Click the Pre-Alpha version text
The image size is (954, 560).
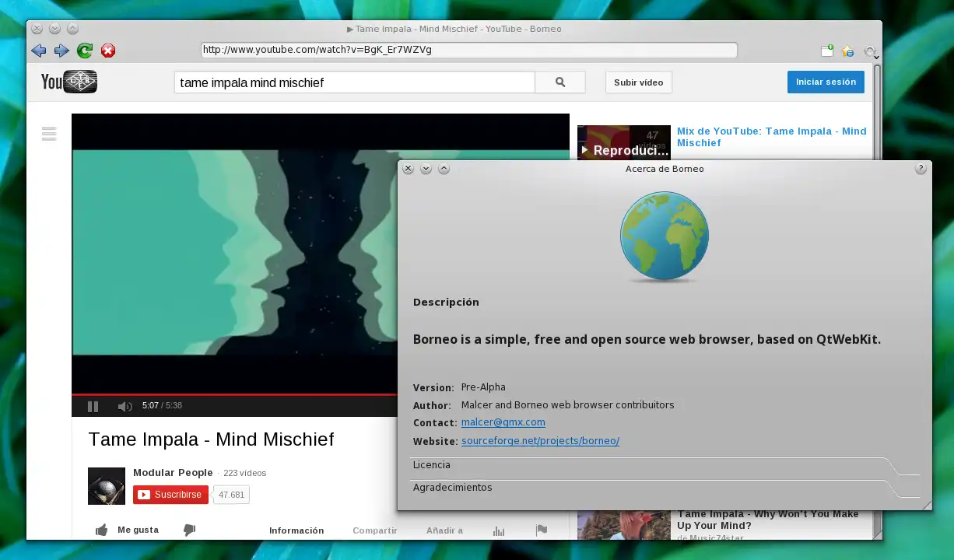pos(483,387)
